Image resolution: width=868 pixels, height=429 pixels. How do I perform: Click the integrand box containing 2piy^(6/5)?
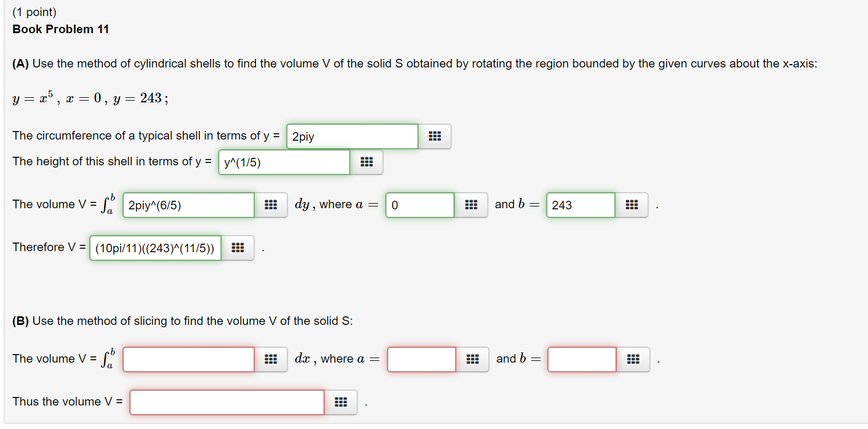pyautogui.click(x=188, y=205)
